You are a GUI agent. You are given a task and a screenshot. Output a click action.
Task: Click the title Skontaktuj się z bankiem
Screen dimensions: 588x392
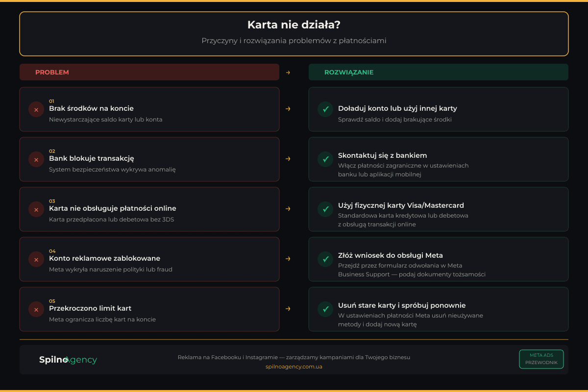coord(383,155)
